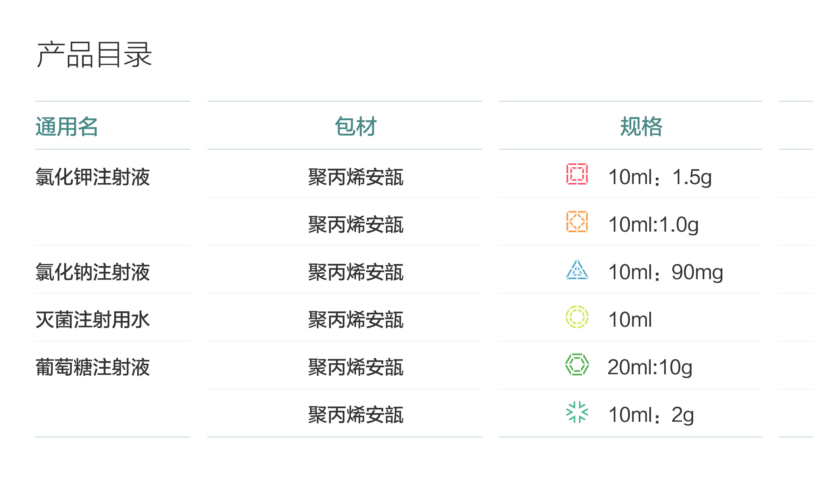The height and width of the screenshot is (504, 813).
Task: Select the 氯化钾注射液 product name
Action: (x=93, y=177)
